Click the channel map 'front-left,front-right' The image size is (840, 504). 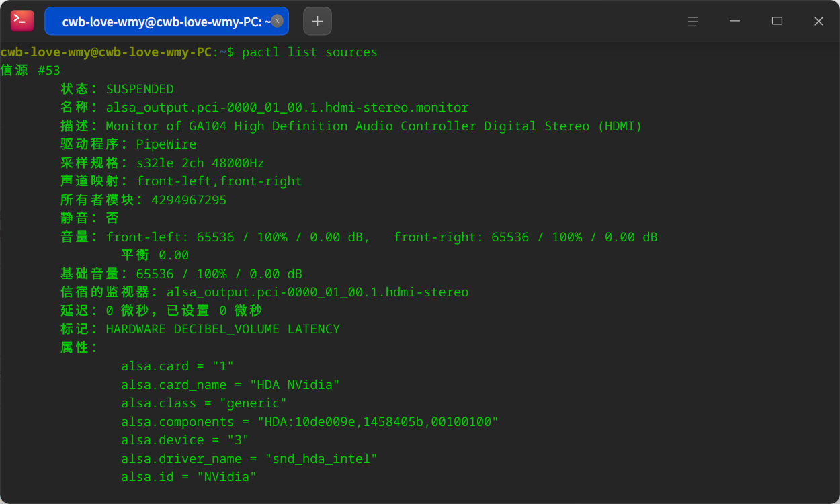coord(219,181)
